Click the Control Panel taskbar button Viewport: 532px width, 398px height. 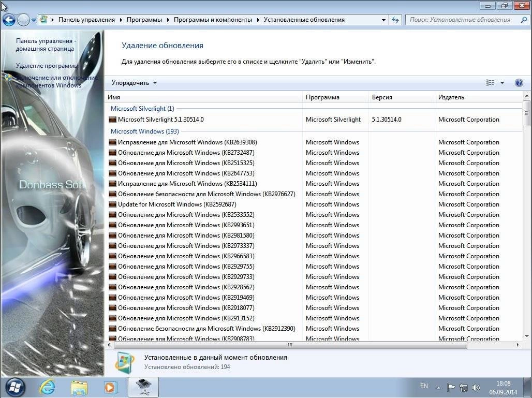(x=143, y=387)
